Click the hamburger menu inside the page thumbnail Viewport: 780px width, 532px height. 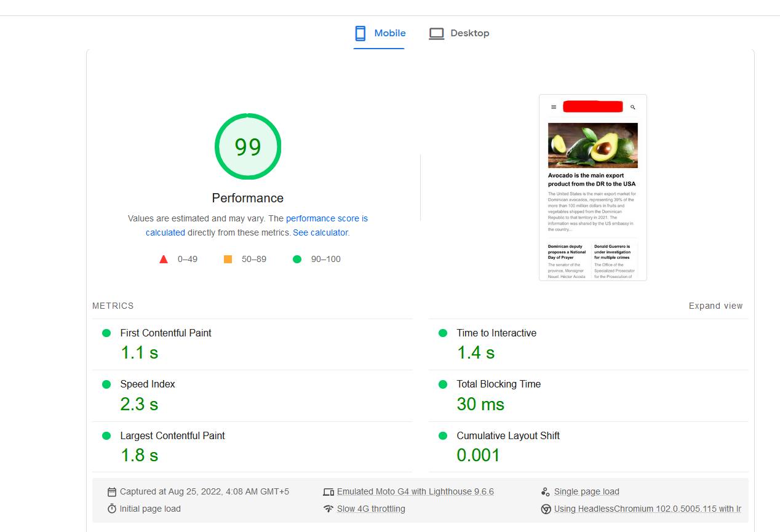[x=552, y=106]
